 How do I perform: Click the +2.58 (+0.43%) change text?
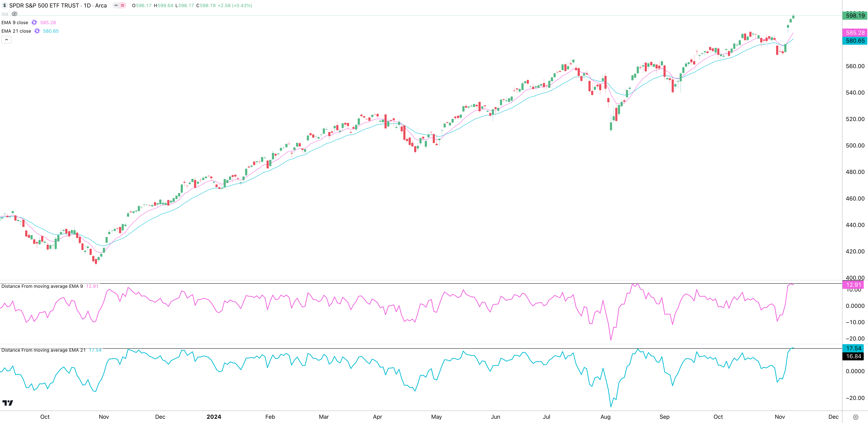coord(235,5)
